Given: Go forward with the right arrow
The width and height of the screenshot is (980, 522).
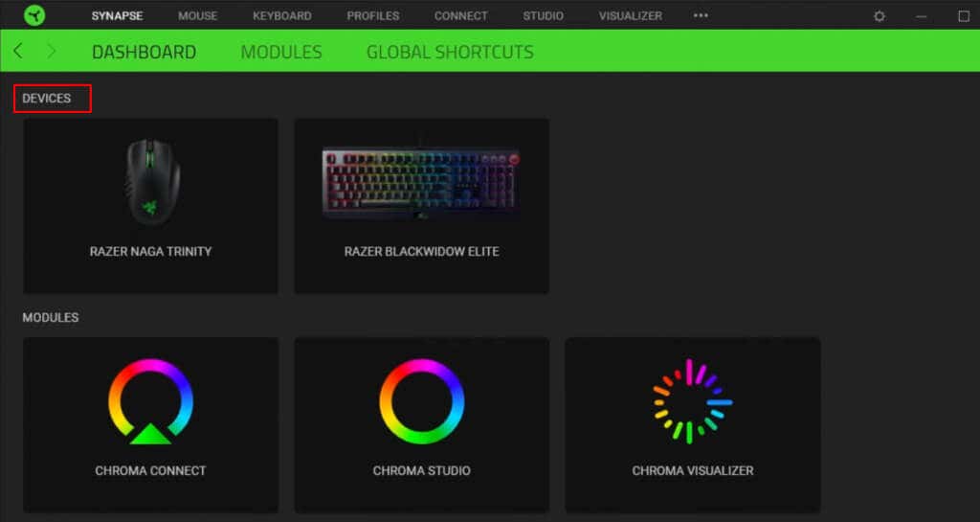Looking at the screenshot, I should coord(52,52).
